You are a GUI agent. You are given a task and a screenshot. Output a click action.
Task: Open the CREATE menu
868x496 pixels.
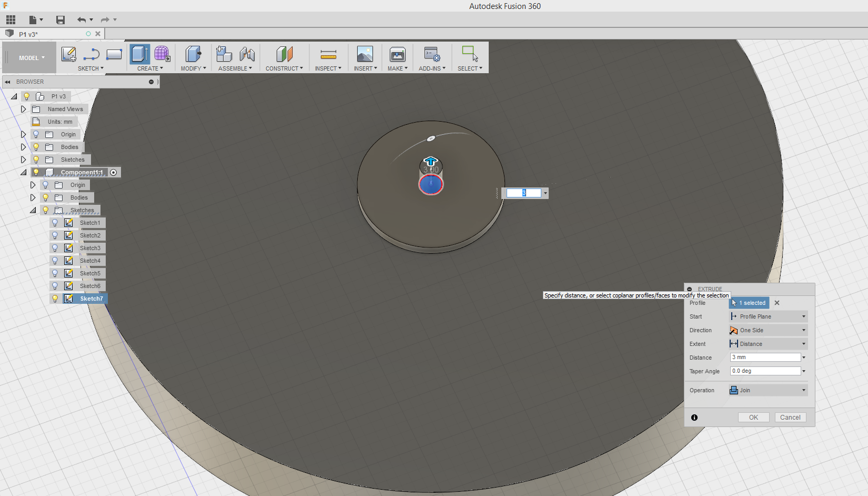pyautogui.click(x=150, y=68)
